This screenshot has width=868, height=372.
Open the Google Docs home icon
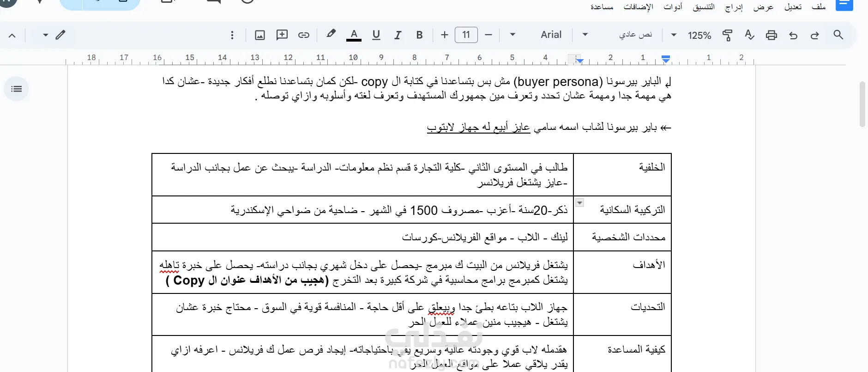[844, 5]
